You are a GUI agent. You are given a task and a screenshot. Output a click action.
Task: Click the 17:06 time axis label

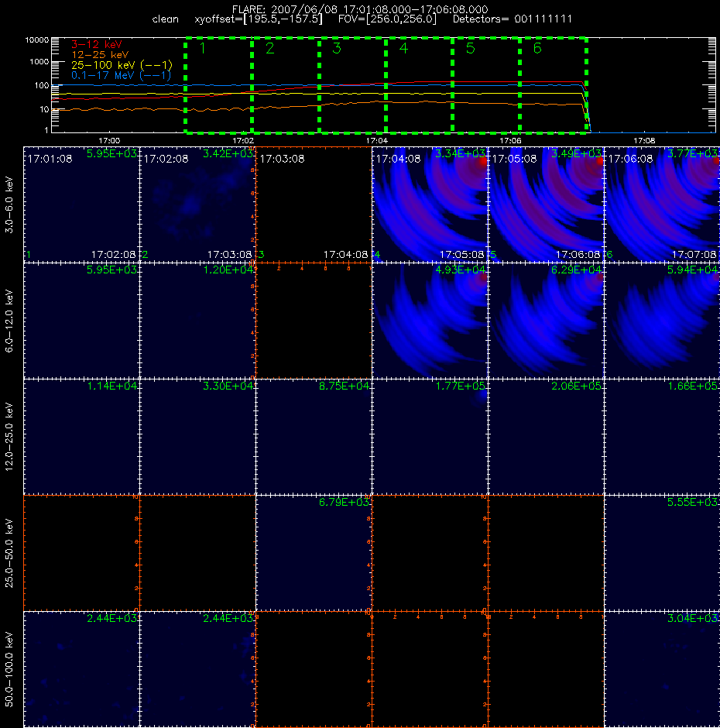point(510,140)
